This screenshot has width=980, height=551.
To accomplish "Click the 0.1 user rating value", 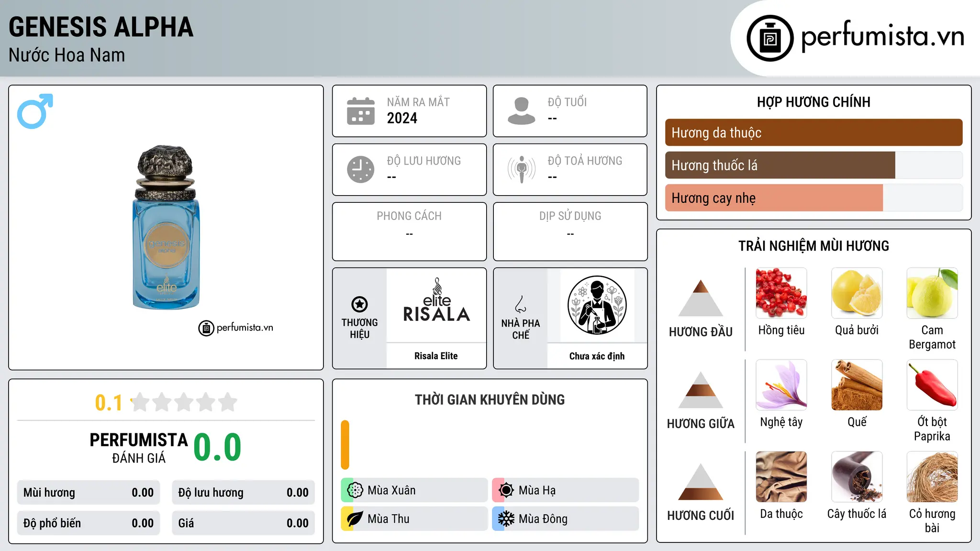I will tap(109, 403).
